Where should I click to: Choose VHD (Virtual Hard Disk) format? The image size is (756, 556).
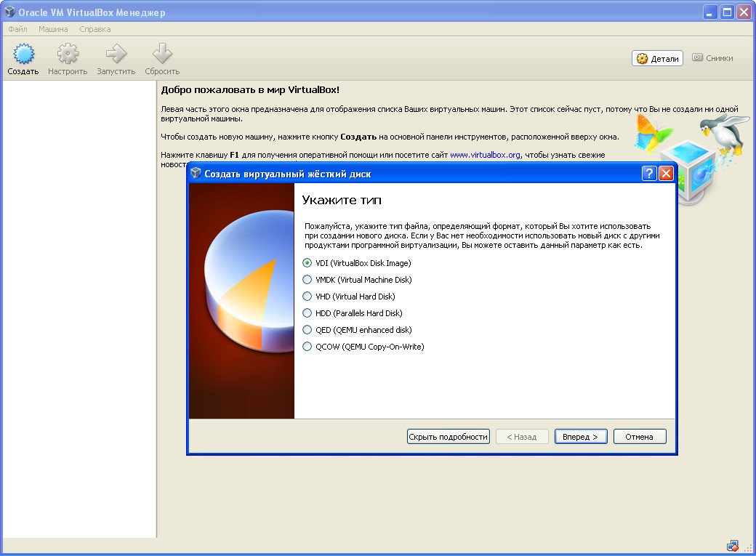pos(307,297)
